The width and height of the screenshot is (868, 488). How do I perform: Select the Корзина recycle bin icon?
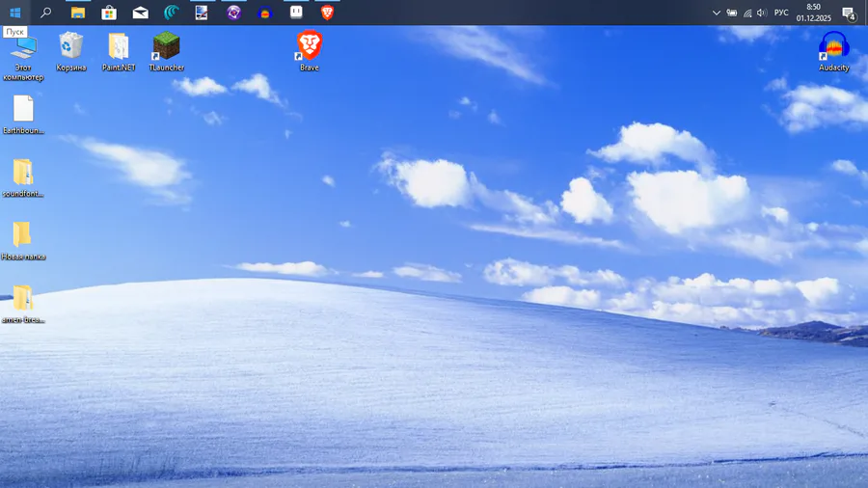(x=70, y=52)
